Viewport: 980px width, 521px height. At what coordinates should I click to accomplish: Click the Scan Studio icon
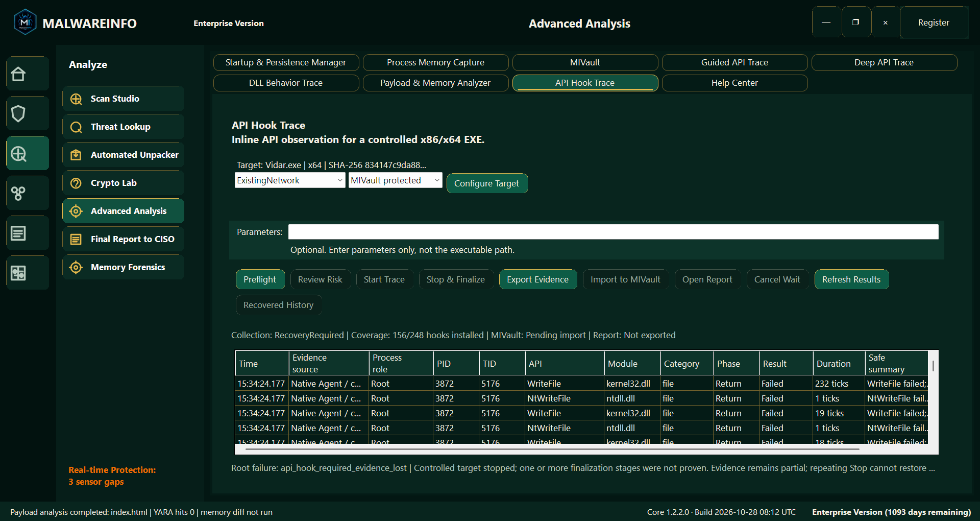point(76,99)
